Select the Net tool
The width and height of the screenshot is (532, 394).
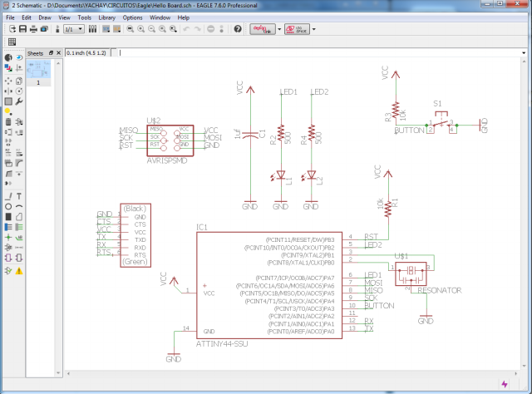click(19, 227)
